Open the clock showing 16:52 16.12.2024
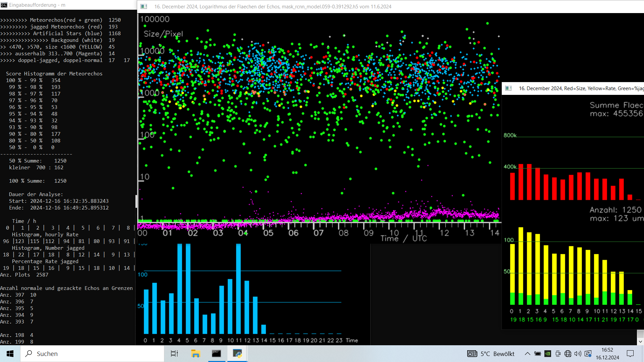The width and height of the screenshot is (644, 362). pyautogui.click(x=607, y=354)
